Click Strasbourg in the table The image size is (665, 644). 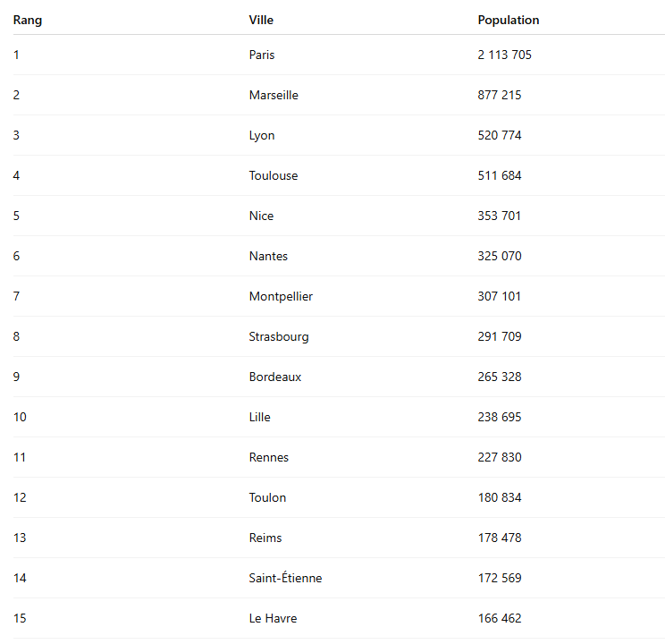(x=279, y=336)
